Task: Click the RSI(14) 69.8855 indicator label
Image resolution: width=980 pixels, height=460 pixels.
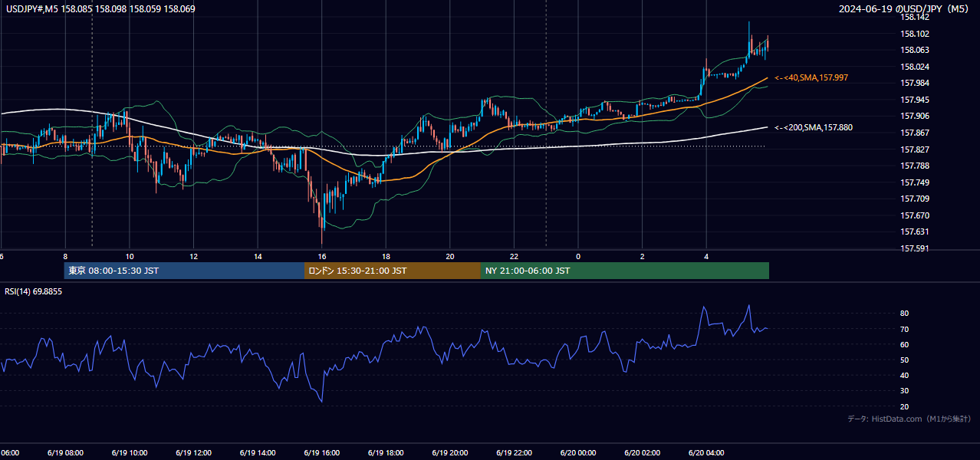Action: click(34, 291)
